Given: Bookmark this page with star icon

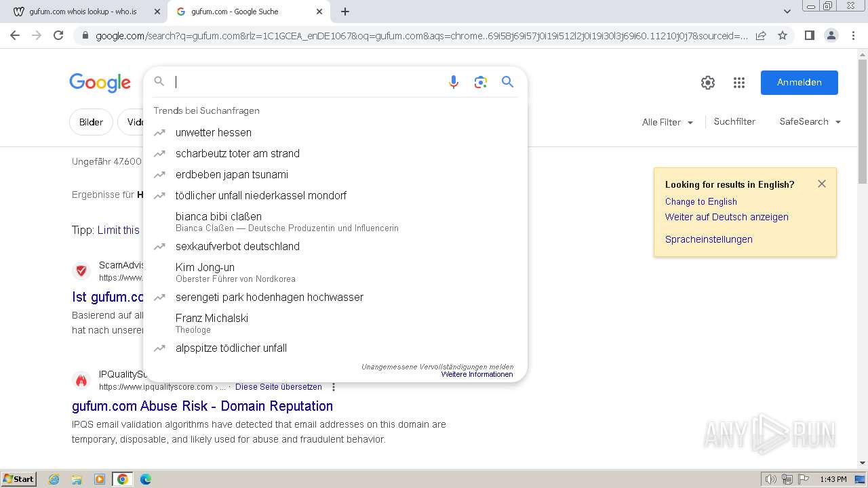Looking at the screenshot, I should point(783,35).
